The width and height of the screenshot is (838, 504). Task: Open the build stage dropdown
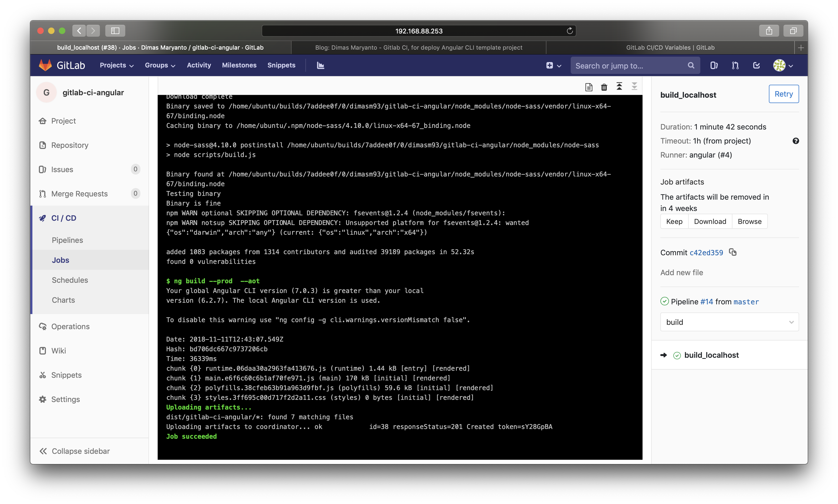click(x=729, y=322)
